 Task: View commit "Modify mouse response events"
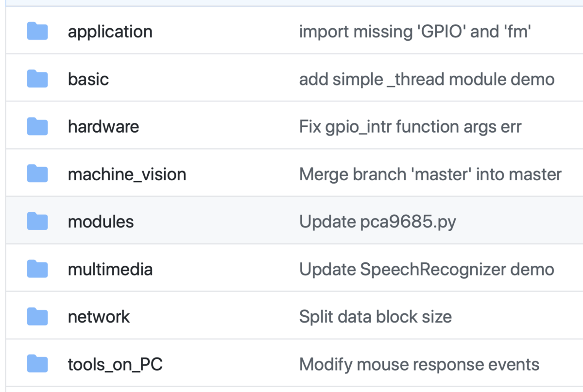click(x=419, y=365)
